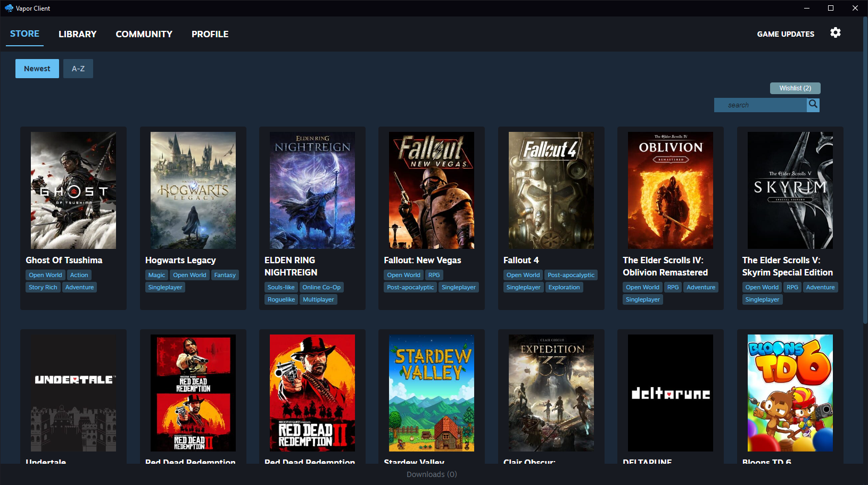This screenshot has width=868, height=485.
Task: Open the LIBRARY tab
Action: pyautogui.click(x=78, y=34)
